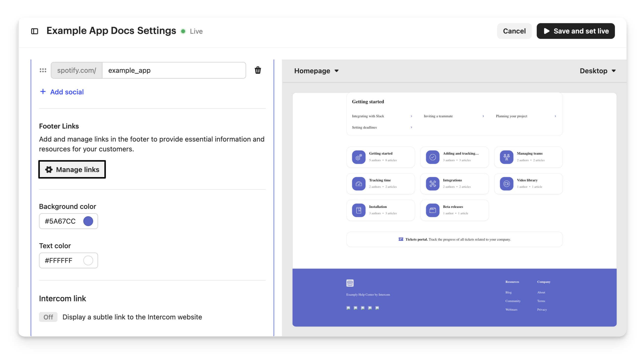Viewport: 644px width, 354px height.
Task: Pick the background color swatch
Action: click(88, 221)
